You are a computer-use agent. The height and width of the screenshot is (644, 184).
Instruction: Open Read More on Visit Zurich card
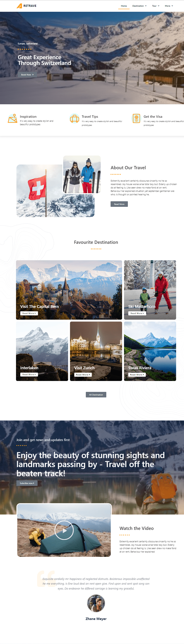pyautogui.click(x=83, y=375)
